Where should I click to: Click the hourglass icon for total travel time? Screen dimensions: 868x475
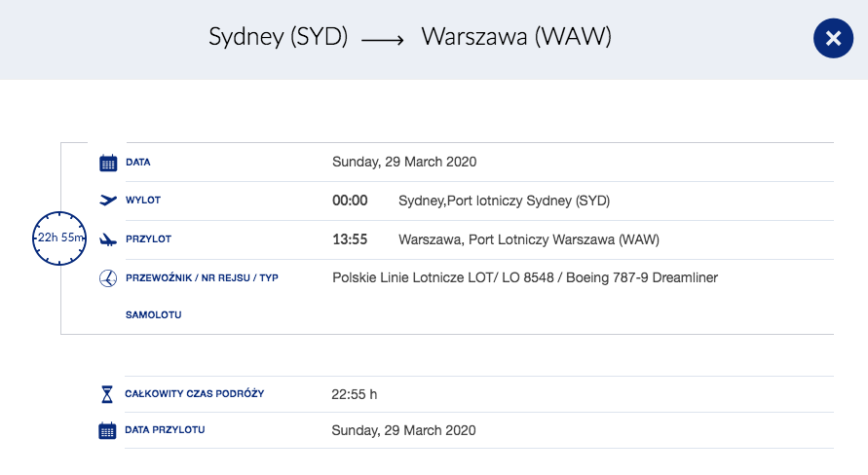(107, 394)
